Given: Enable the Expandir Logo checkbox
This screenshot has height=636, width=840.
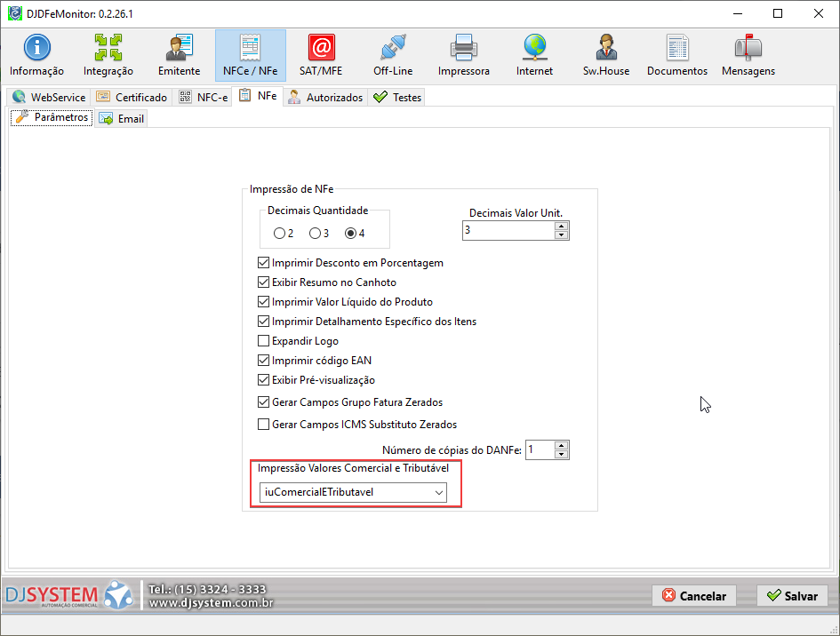Looking at the screenshot, I should (263, 341).
